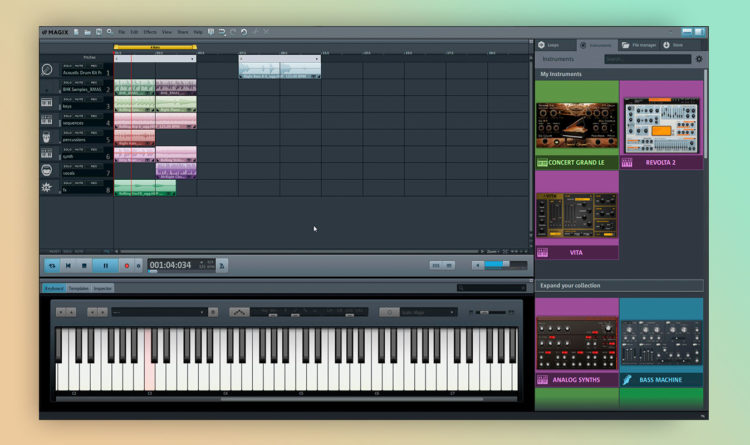Click the open project folder icon in top toolbar
The image size is (750, 445).
click(x=88, y=32)
